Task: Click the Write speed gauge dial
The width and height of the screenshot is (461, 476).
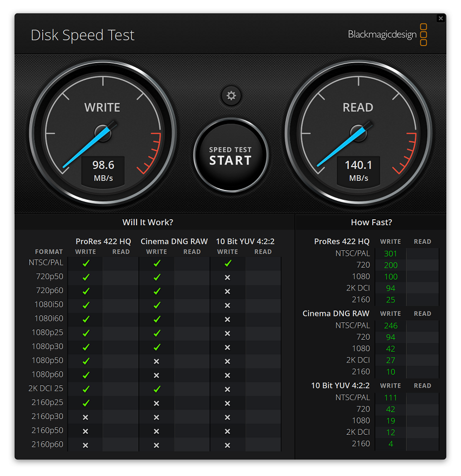Action: [x=103, y=132]
